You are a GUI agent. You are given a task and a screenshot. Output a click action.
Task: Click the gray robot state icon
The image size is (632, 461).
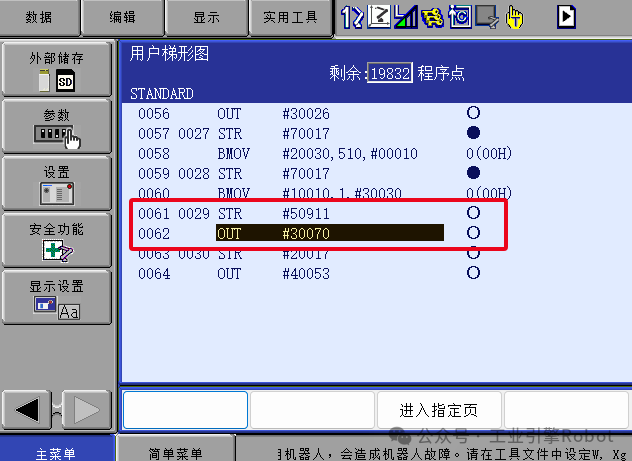click(487, 17)
